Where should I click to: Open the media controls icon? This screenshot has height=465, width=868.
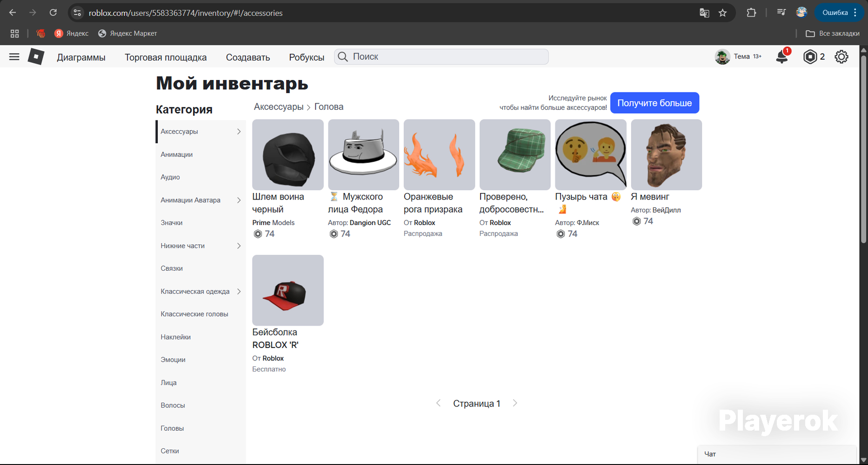pos(781,13)
